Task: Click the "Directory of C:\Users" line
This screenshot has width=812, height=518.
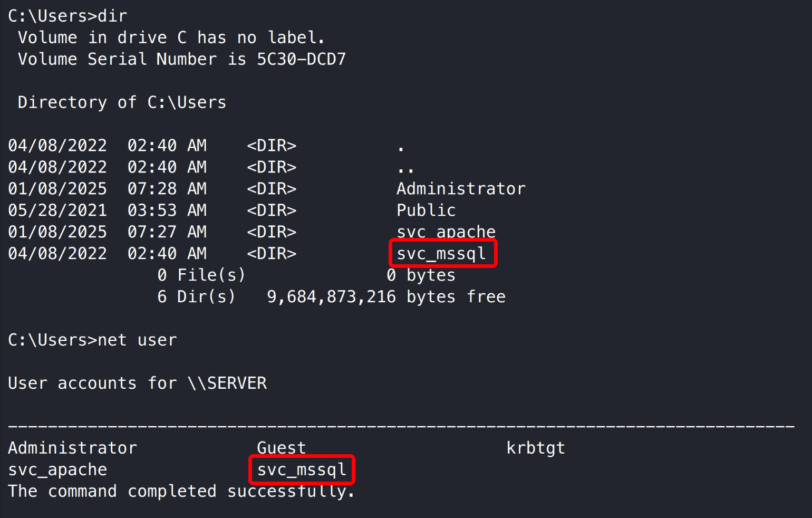Action: [x=122, y=102]
